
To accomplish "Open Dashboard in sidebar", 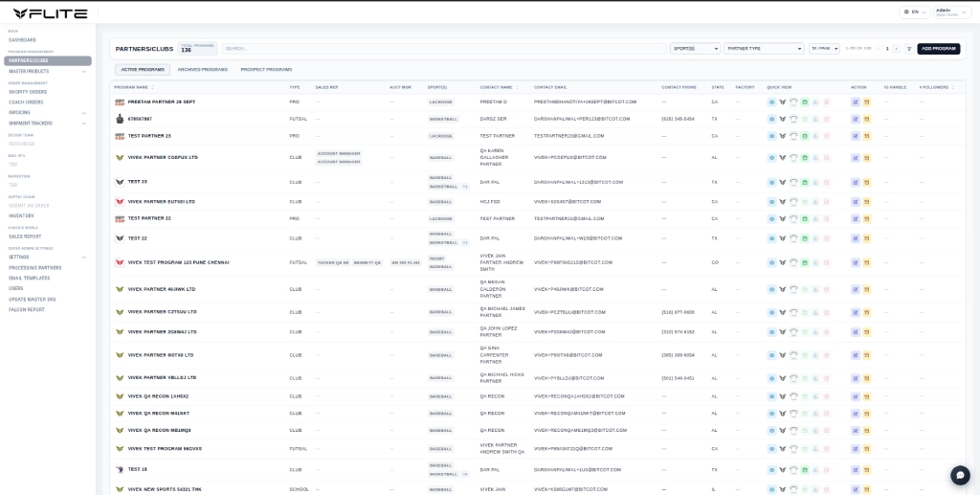I will (23, 40).
